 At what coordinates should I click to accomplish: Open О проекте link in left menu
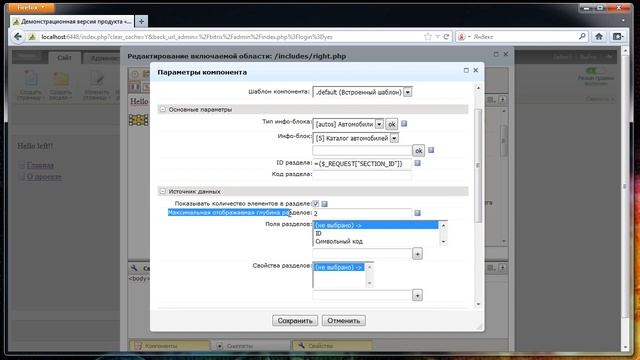coord(44,177)
